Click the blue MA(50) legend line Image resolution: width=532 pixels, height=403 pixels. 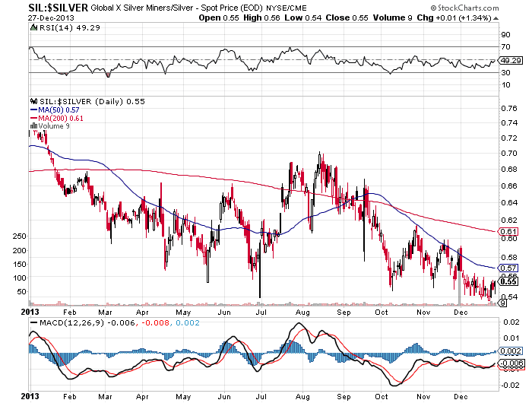click(33, 109)
